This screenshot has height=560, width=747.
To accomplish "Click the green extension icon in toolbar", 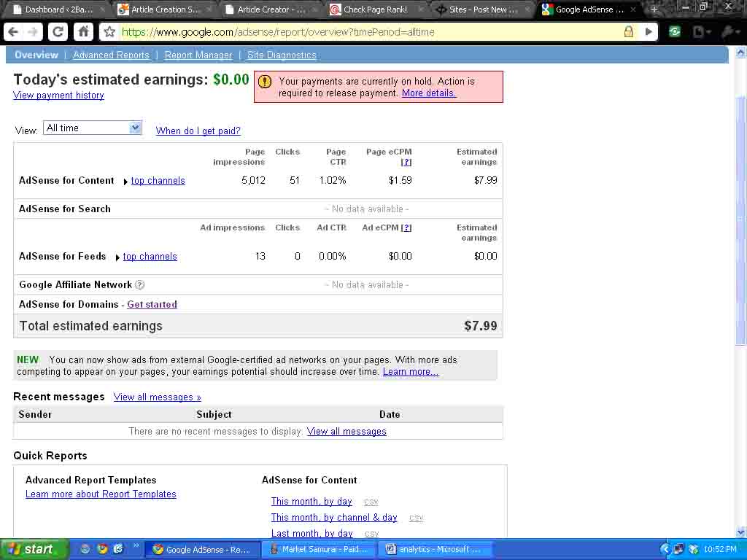I will (675, 32).
